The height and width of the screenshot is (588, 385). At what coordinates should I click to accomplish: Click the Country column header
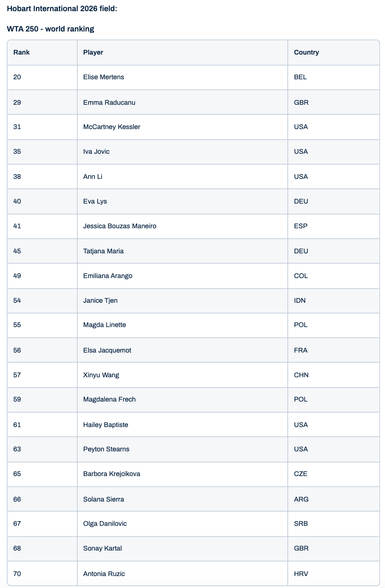point(306,53)
